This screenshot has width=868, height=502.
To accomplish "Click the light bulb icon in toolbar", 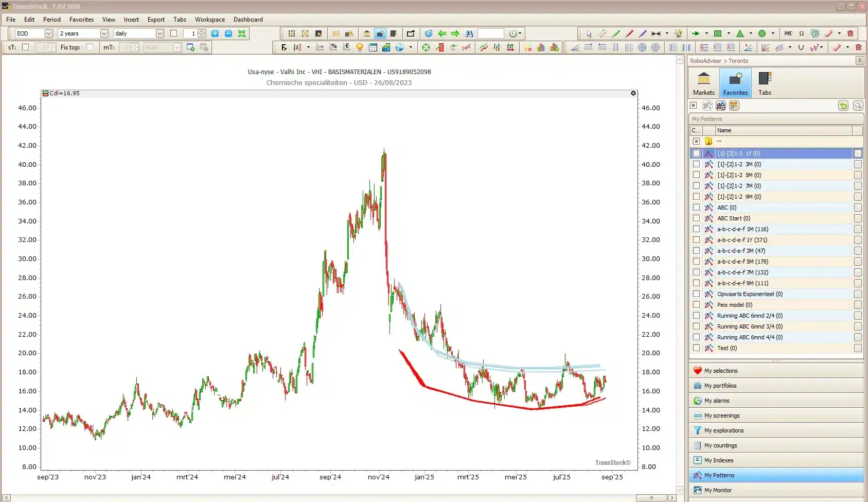I will point(359,47).
